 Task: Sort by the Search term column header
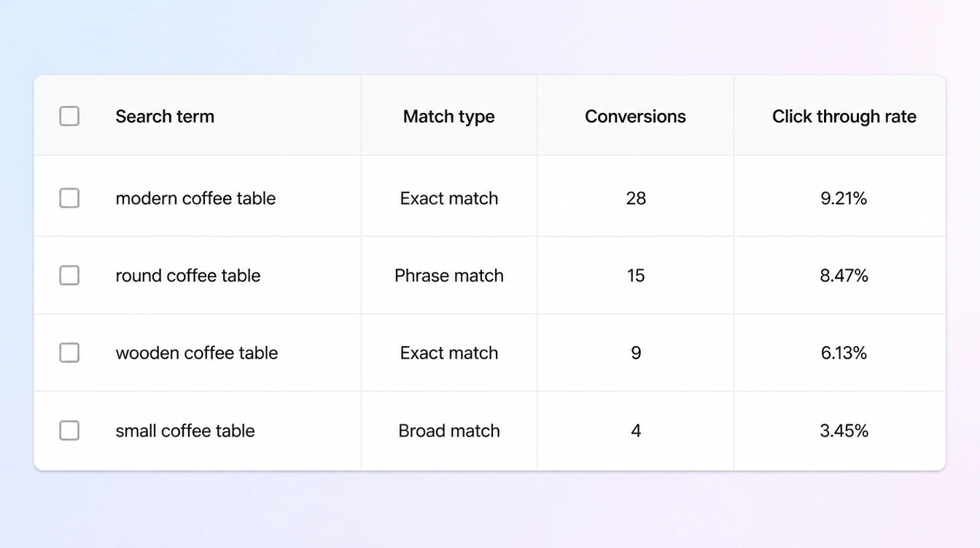(165, 117)
